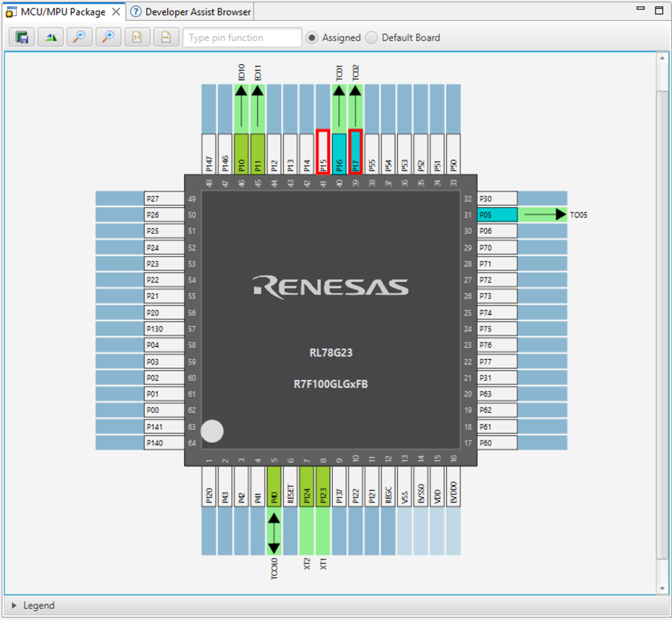Select pin P77 on the right side

pyautogui.click(x=497, y=361)
